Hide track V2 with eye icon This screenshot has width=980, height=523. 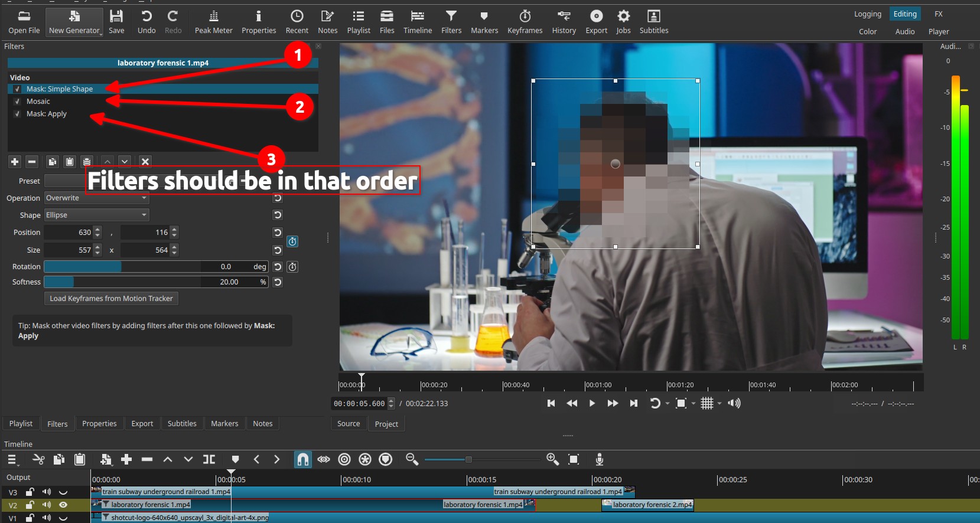63,505
